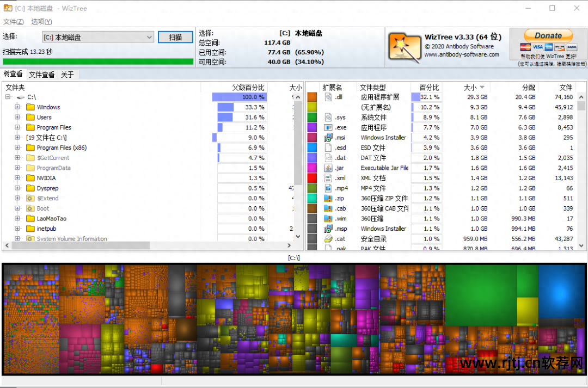Open the 文件(Z) menu
Image resolution: width=588 pixels, height=388 pixels.
pyautogui.click(x=13, y=22)
